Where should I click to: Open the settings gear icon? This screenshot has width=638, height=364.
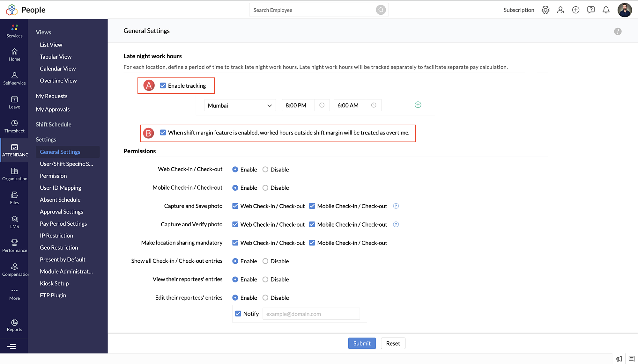545,10
